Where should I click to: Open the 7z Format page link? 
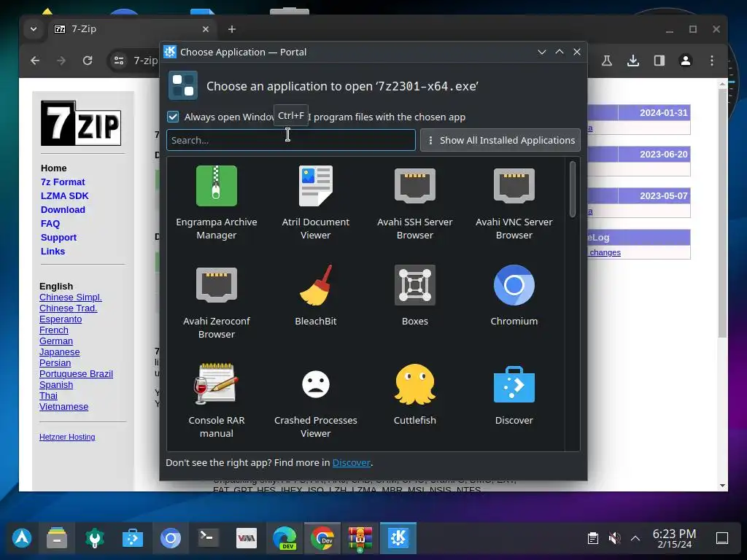click(x=63, y=182)
